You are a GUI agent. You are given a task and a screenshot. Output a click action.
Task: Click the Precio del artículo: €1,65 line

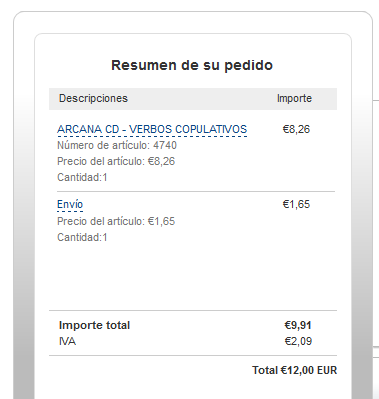116,221
